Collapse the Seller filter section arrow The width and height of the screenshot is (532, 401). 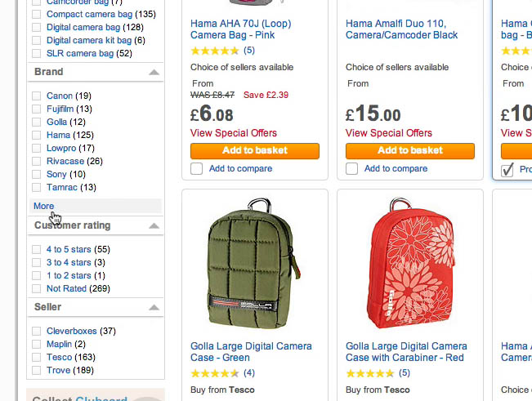154,308
